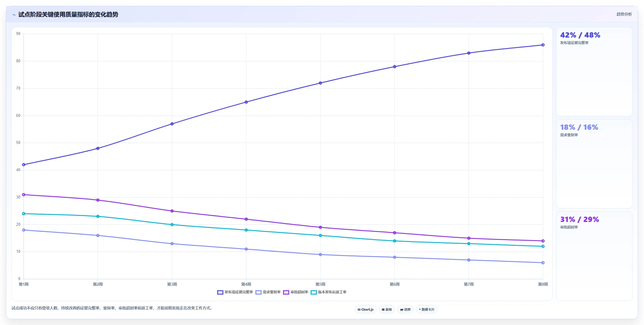The height and width of the screenshot is (325, 644).
Task: Select 发布项证据完整率 data point at 第6周
Action: (394, 67)
